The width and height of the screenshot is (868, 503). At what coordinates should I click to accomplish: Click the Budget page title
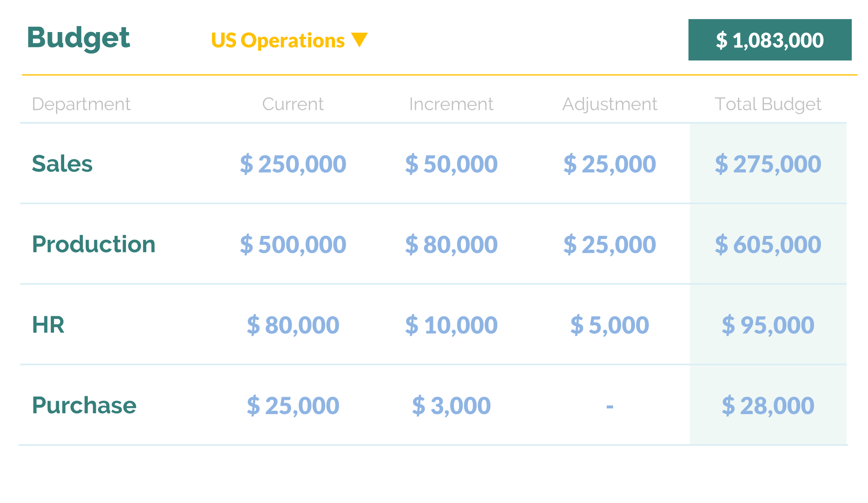[x=78, y=38]
